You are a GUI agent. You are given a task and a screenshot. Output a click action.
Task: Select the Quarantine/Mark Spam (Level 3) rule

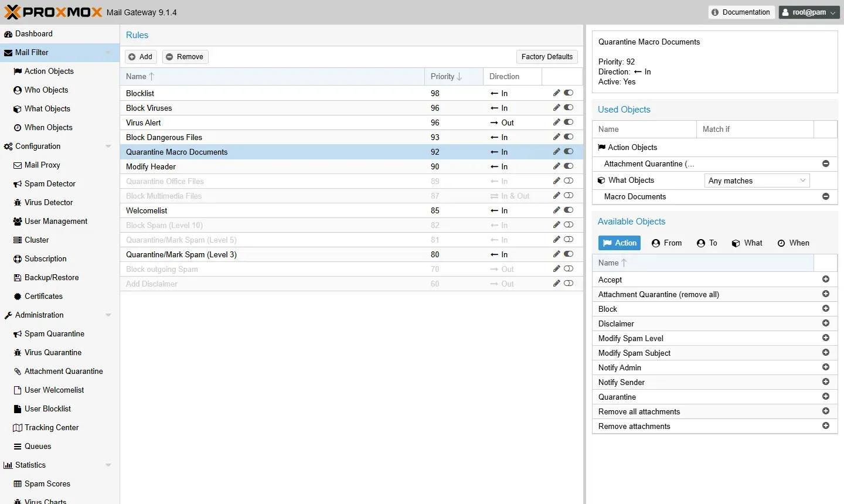[x=352, y=254]
